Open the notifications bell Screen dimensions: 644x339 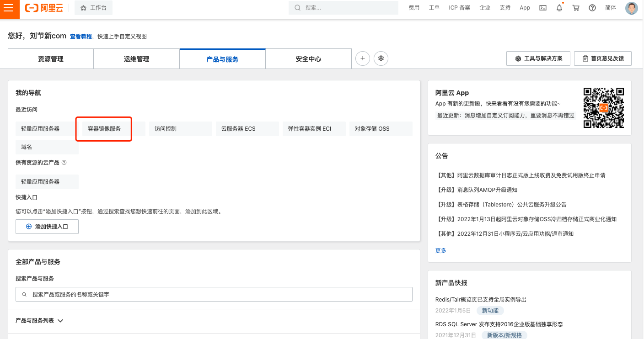559,8
